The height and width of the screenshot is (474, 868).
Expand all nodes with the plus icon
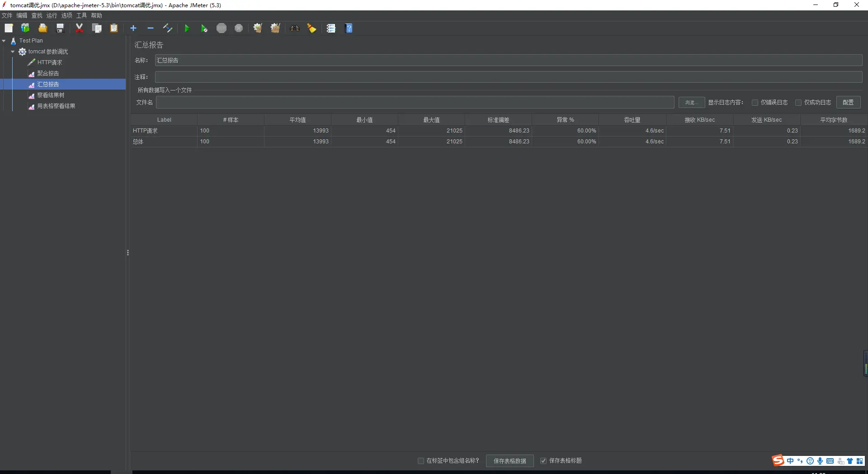[x=133, y=28]
